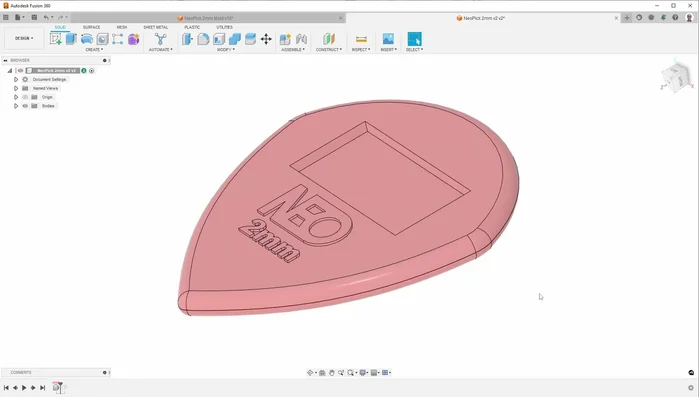Select the Press Pull tool icon
Viewport: 699px width, 397px height.
click(187, 39)
